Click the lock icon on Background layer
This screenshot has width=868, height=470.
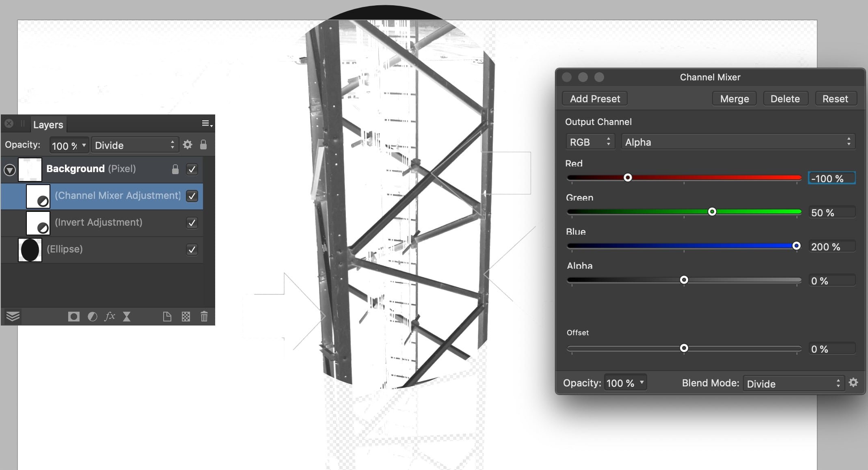[175, 169]
